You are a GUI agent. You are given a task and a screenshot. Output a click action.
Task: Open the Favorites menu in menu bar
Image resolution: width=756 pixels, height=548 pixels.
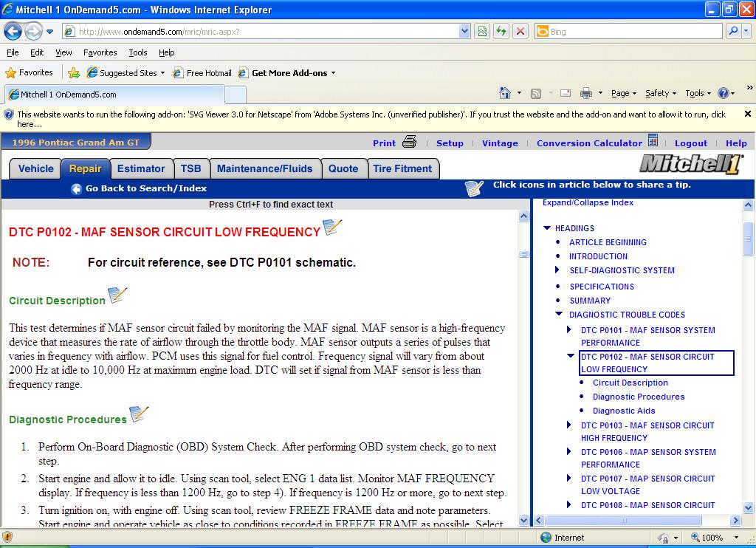pos(100,52)
